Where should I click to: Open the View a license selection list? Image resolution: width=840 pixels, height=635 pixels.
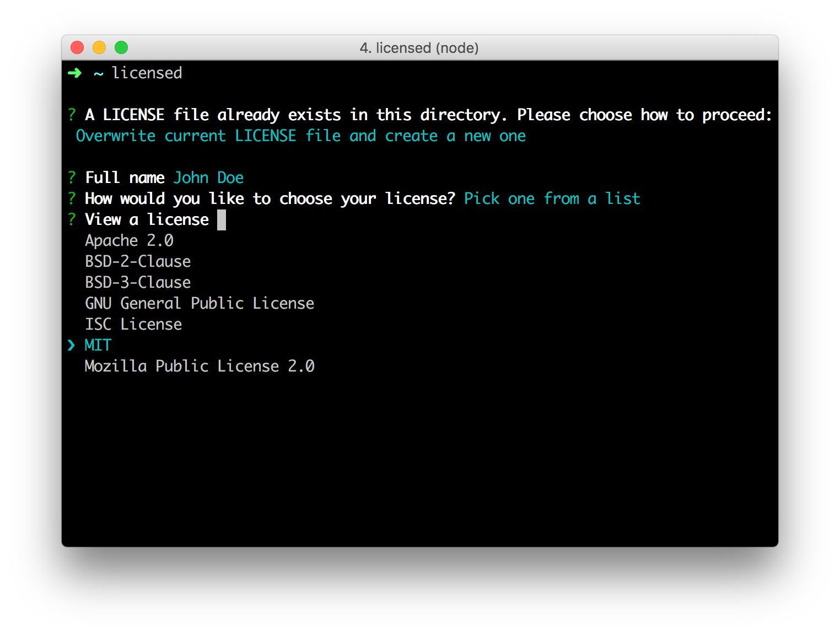(147, 219)
